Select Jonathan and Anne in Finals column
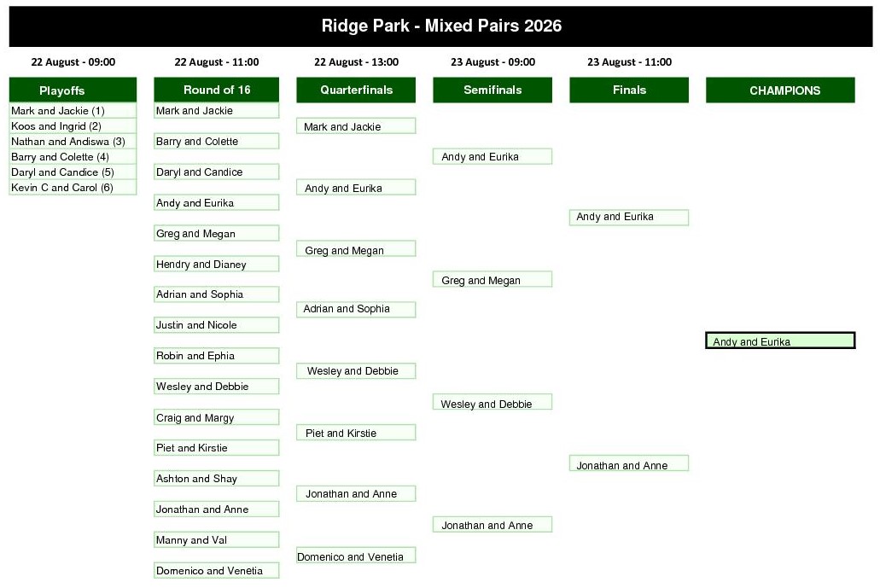880x588 pixels. click(x=628, y=463)
